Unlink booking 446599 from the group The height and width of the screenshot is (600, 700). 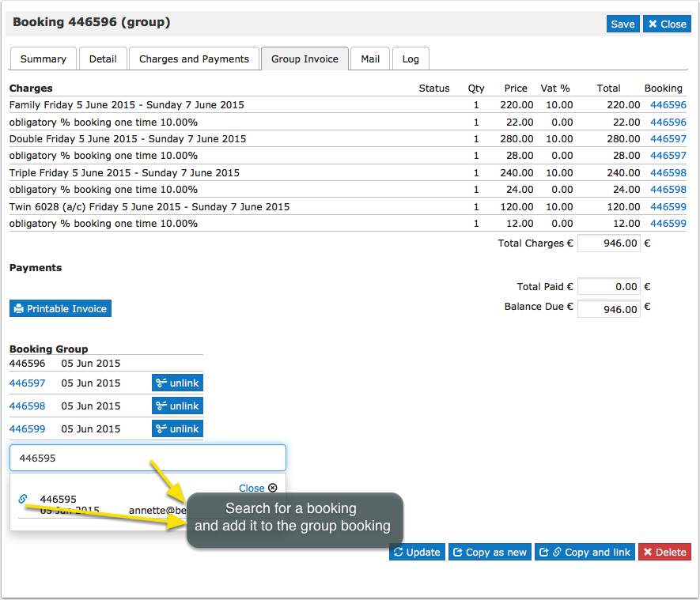[x=177, y=429]
